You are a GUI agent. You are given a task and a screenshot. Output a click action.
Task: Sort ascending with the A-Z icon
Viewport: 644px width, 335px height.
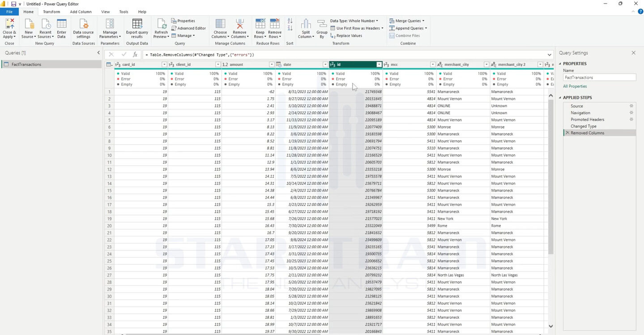[x=290, y=21]
